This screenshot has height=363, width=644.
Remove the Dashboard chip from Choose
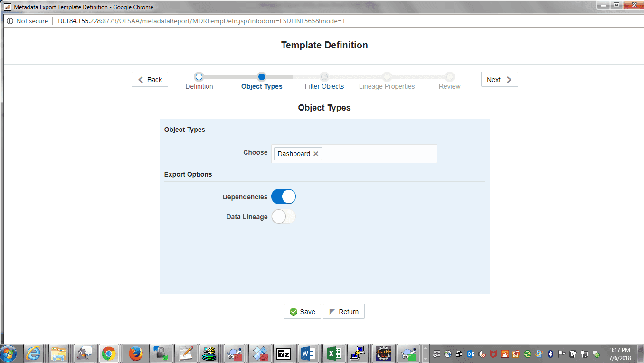click(315, 153)
